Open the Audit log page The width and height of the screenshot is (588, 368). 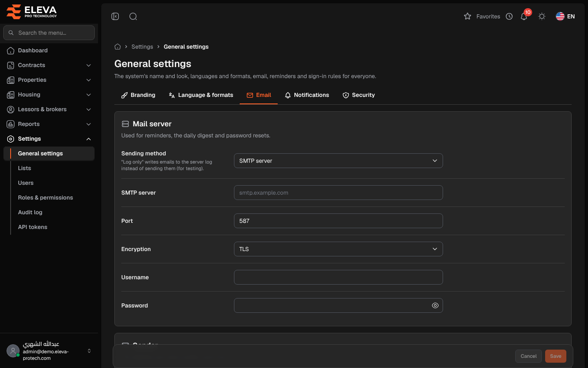(52, 212)
